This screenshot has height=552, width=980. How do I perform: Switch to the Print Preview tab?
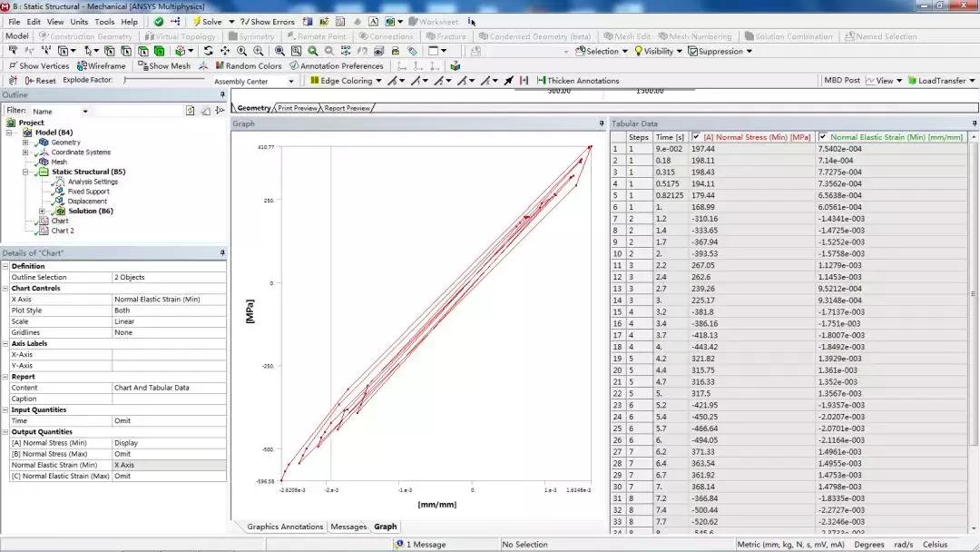coord(298,108)
